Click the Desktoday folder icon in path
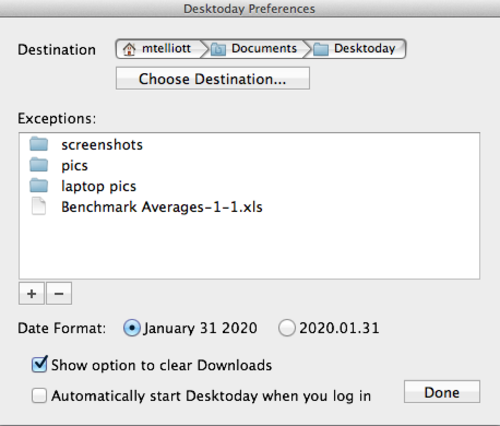500x426 pixels. 321,49
